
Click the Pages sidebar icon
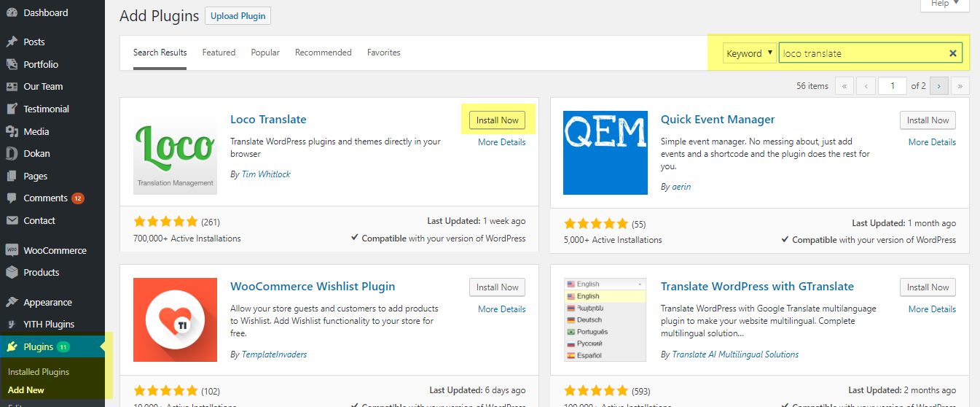pyautogui.click(x=12, y=176)
